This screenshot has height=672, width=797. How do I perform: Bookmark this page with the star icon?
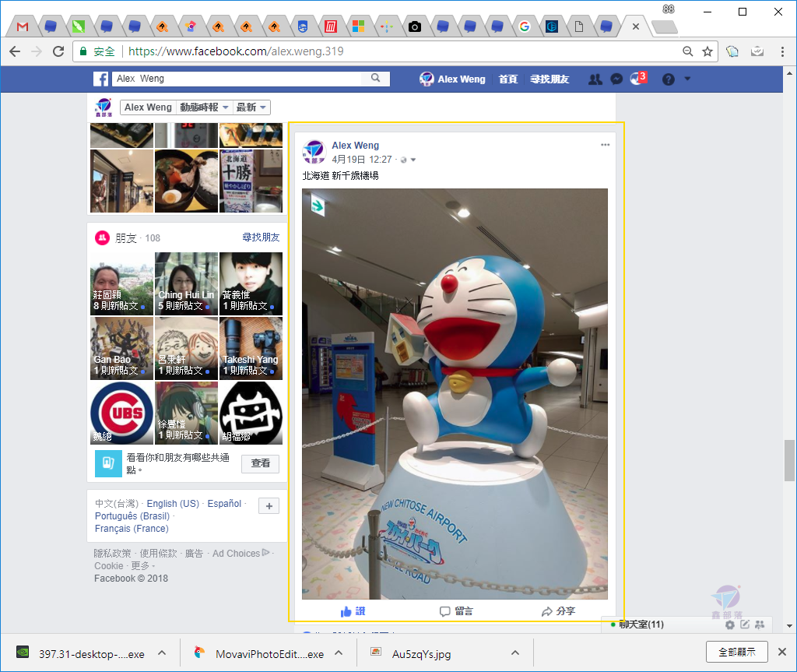click(707, 51)
